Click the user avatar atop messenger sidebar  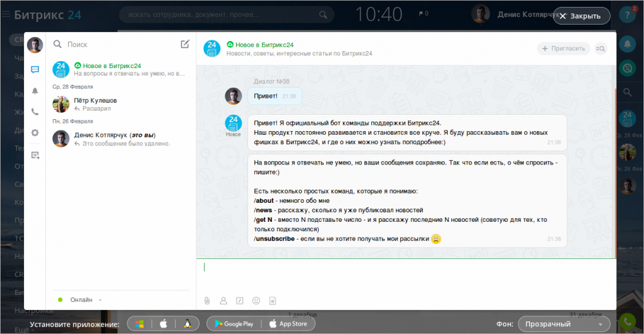[x=35, y=45]
